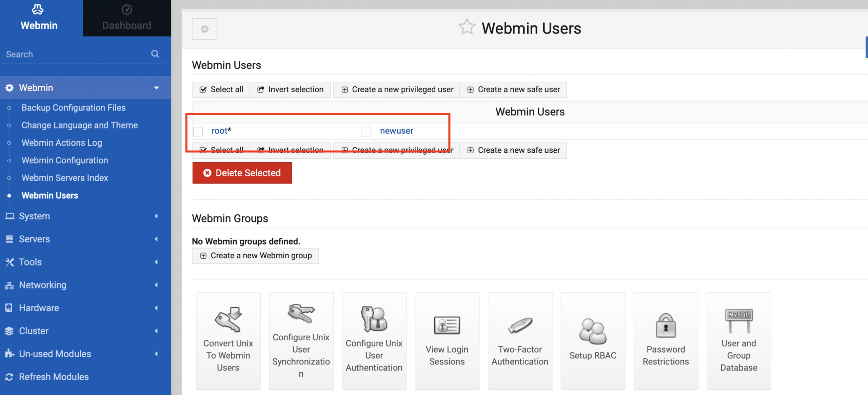Open User and Group Database
The image size is (868, 395).
[x=738, y=340]
